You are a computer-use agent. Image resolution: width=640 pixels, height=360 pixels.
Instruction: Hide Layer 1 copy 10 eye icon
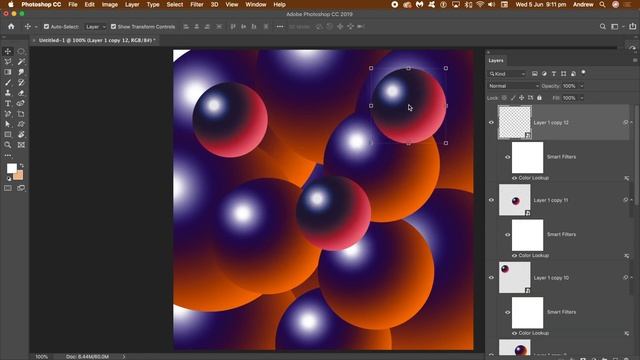point(491,278)
